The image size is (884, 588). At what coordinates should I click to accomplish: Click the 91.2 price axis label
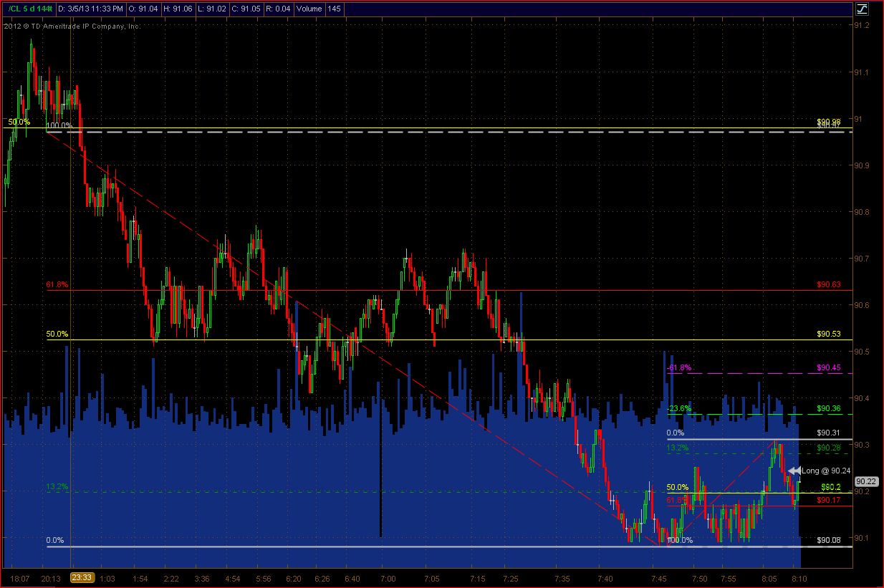(x=862, y=26)
